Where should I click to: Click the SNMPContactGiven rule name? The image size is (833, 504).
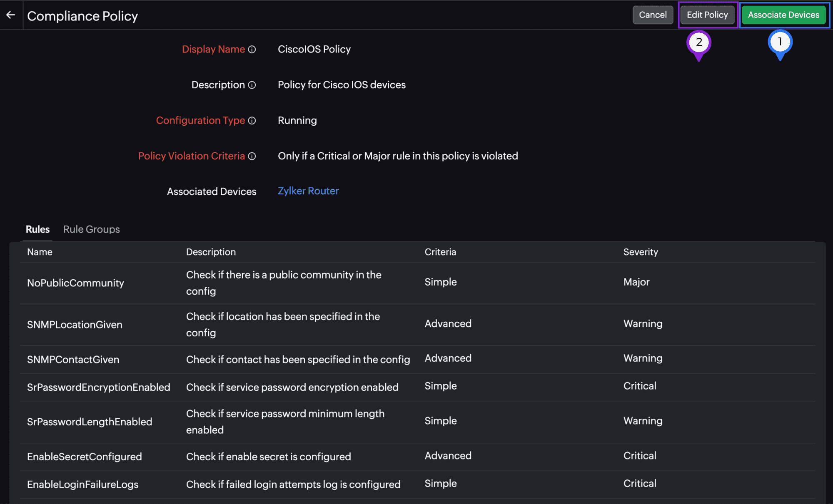73,360
